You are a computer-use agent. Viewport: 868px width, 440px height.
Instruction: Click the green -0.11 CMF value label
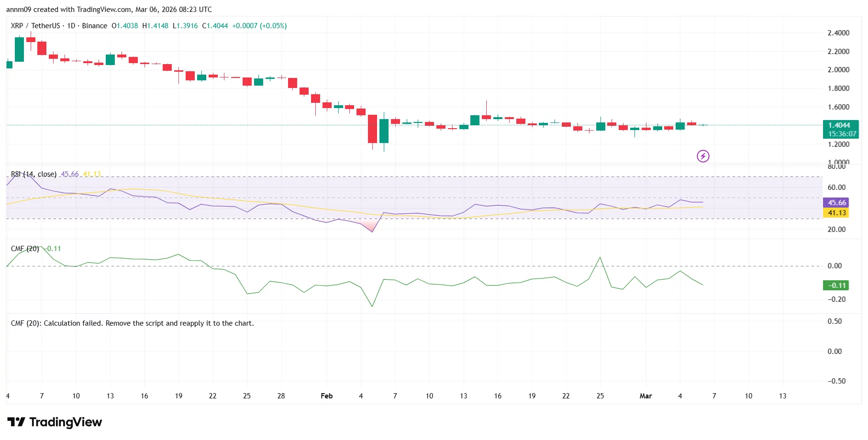coord(835,285)
